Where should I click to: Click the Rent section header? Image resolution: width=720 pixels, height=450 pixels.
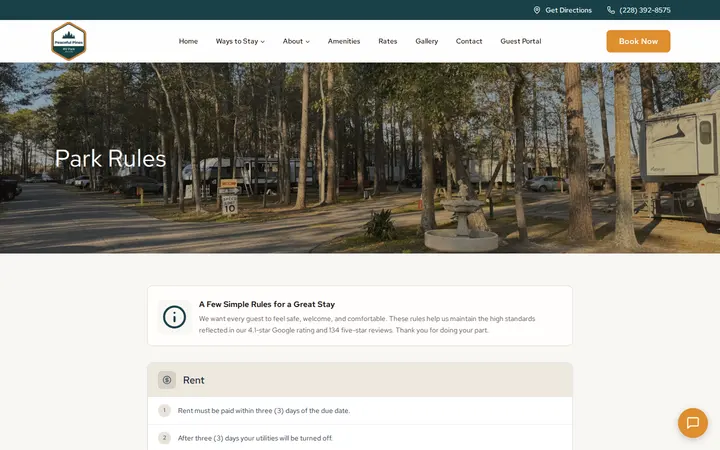tap(360, 380)
